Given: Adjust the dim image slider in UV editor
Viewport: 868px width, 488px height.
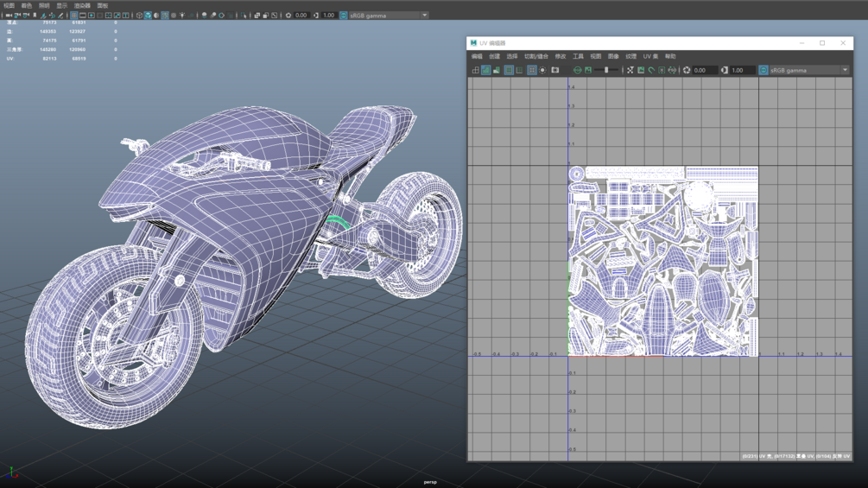Looking at the screenshot, I should click(x=606, y=70).
